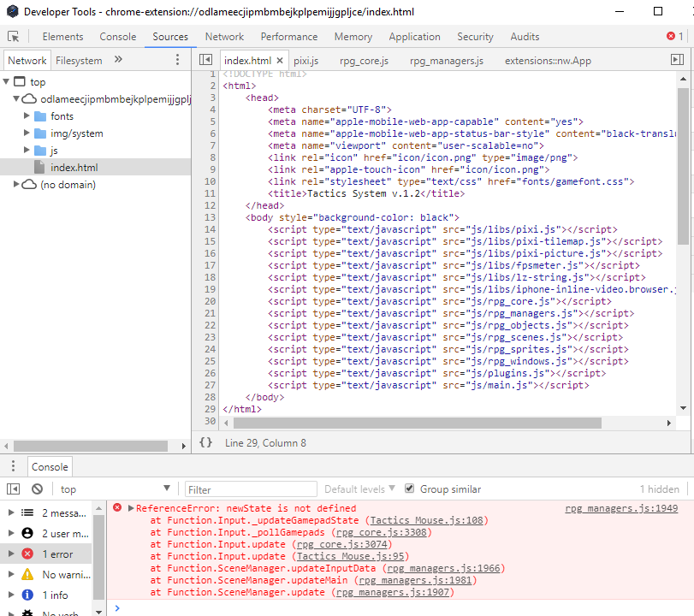Switch to the Network panel tab

tap(224, 37)
